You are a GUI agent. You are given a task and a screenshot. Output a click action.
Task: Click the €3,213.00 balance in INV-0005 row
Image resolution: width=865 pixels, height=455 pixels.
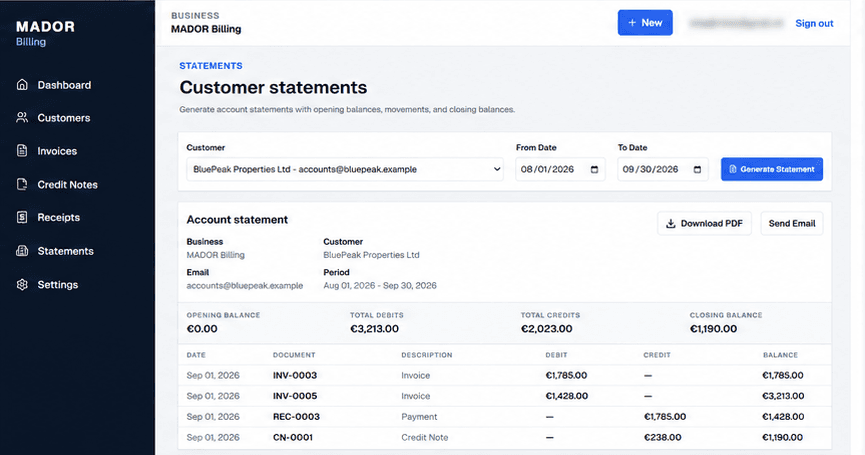tap(783, 396)
